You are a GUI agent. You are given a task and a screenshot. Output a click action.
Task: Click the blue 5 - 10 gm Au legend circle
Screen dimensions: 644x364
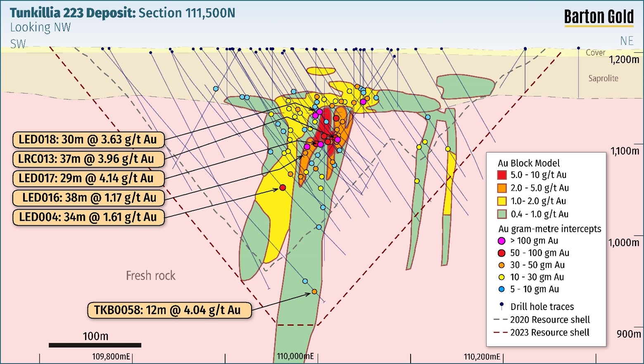coord(501,289)
